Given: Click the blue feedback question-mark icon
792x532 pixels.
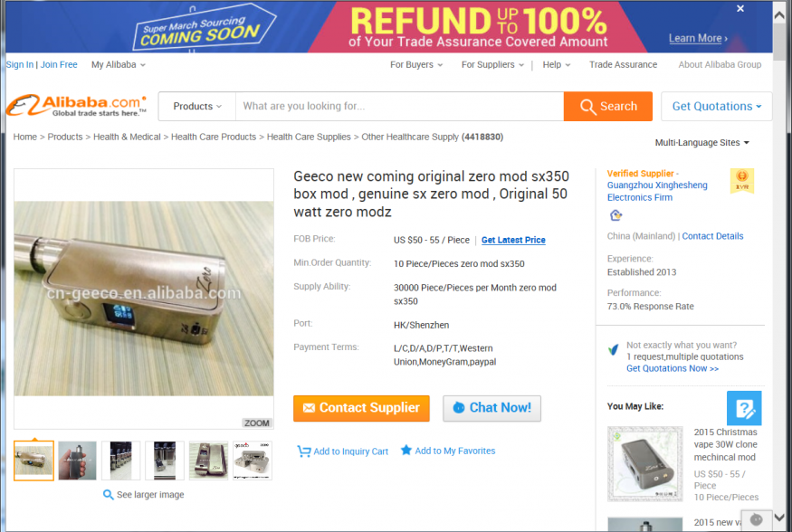Looking at the screenshot, I should click(x=744, y=408).
